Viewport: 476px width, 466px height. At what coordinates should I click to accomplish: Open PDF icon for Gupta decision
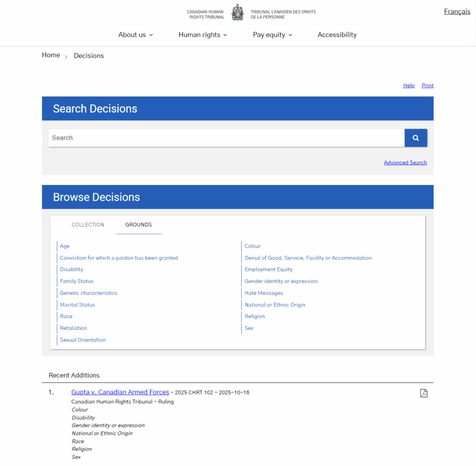click(423, 393)
